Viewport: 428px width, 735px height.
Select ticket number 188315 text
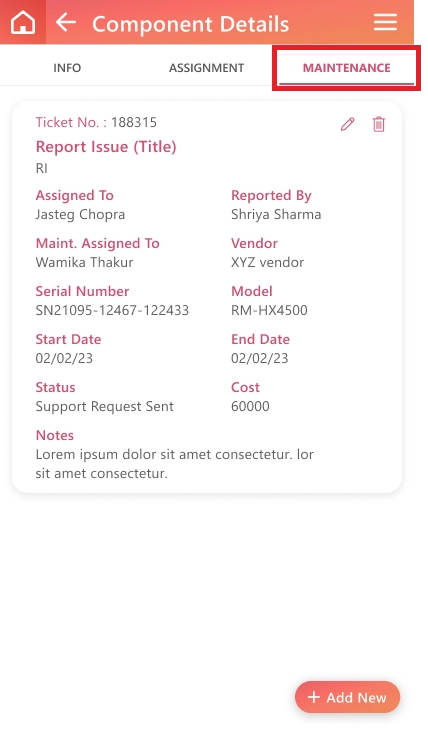point(134,122)
